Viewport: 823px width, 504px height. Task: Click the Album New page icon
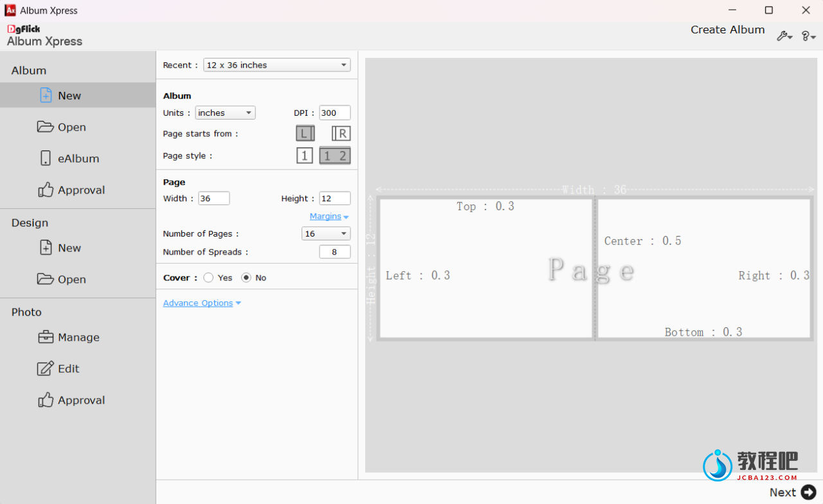pyautogui.click(x=46, y=95)
